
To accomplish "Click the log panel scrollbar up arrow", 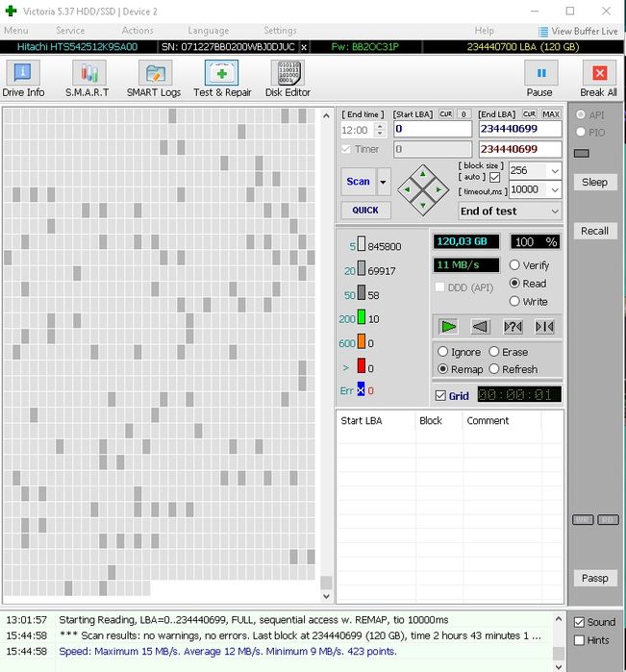I will pos(559,618).
